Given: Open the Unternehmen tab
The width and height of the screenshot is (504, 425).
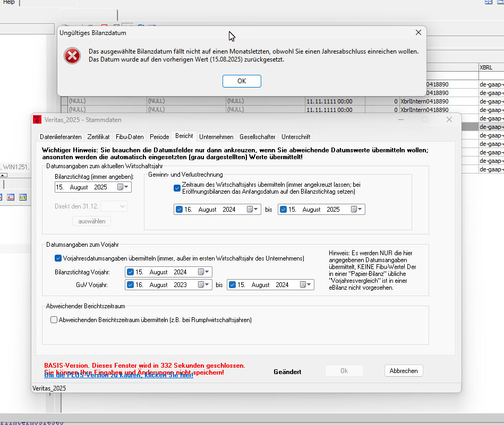Looking at the screenshot, I should 216,137.
